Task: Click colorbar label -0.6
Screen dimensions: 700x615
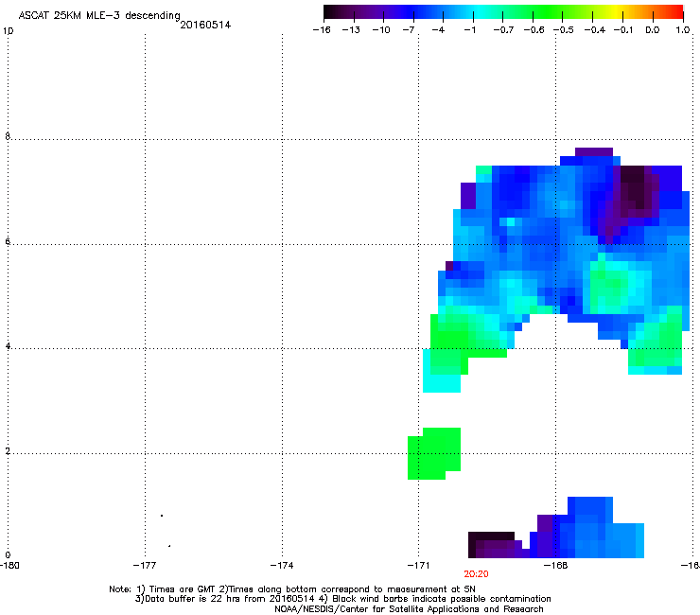Action: (534, 30)
